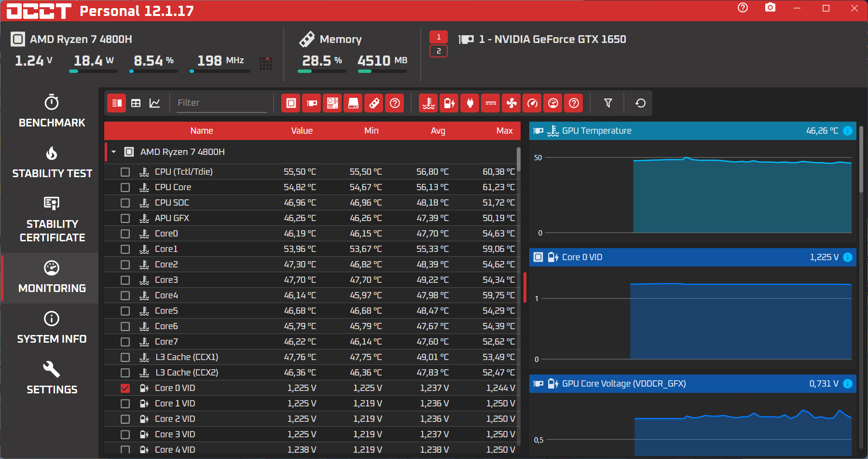Toggle the motherboard device filter icon
The height and width of the screenshot is (459, 868).
[x=332, y=103]
